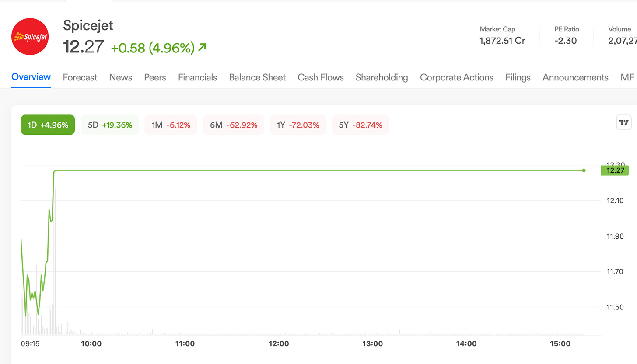The width and height of the screenshot is (637, 364).
Task: Click the Volume label
Action: click(x=619, y=29)
